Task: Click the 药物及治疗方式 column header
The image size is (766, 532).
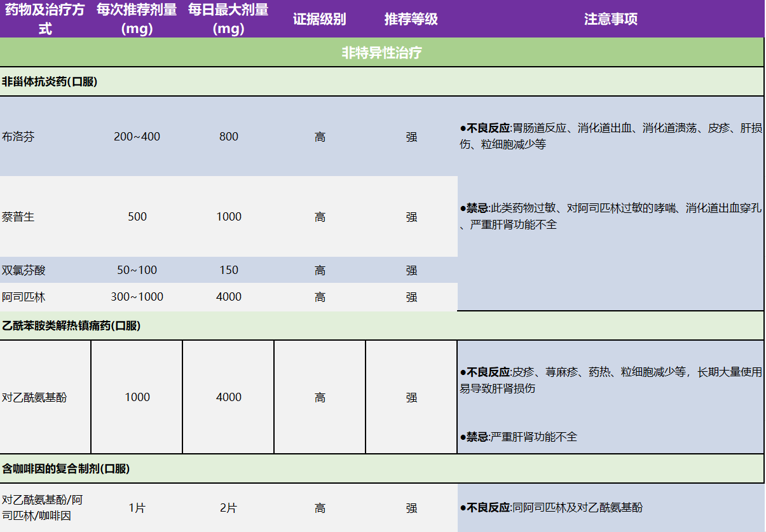Action: click(x=45, y=19)
